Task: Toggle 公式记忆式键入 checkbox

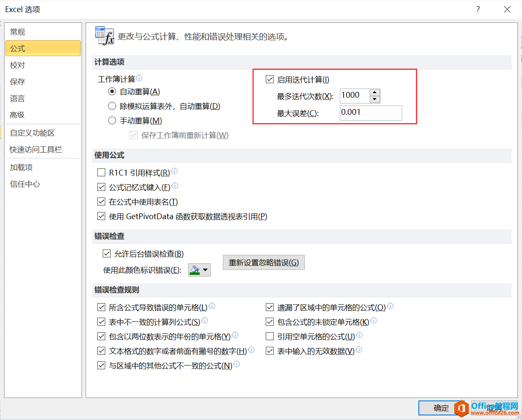Action: pos(101,187)
